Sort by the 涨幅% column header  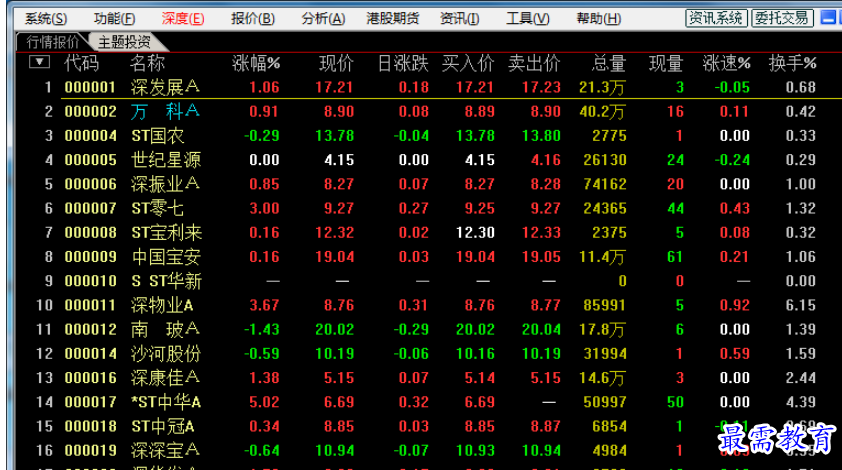(x=256, y=63)
